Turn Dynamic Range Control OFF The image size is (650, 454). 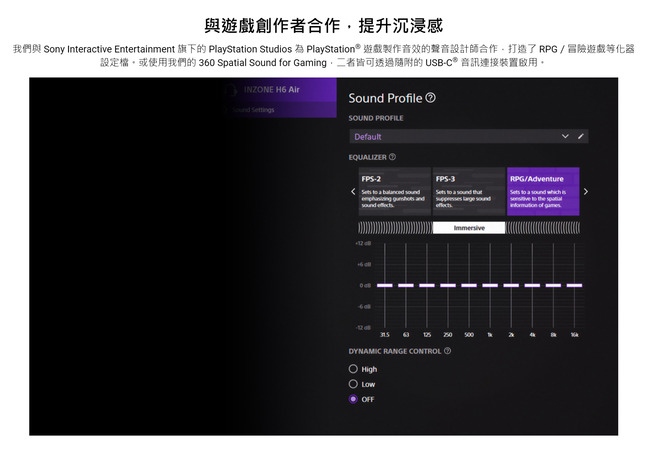coord(353,399)
